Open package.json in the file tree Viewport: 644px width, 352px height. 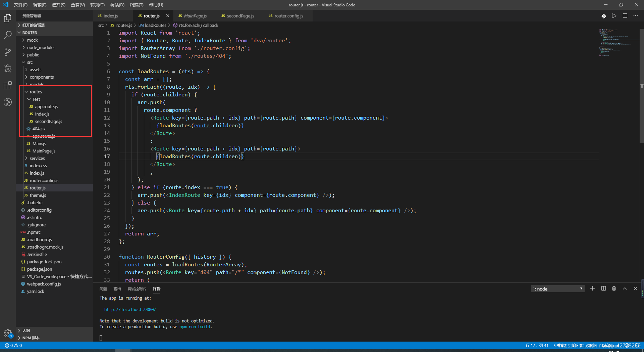[55, 269]
